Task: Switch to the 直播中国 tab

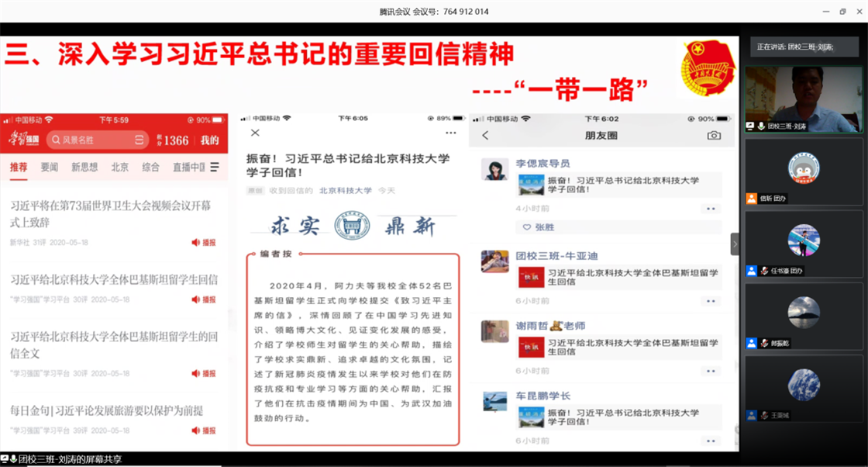Action: (189, 167)
